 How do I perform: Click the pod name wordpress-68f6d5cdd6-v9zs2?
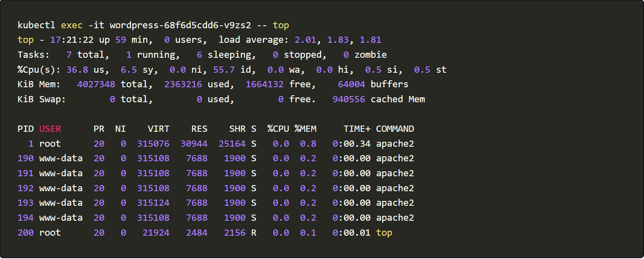181,25
